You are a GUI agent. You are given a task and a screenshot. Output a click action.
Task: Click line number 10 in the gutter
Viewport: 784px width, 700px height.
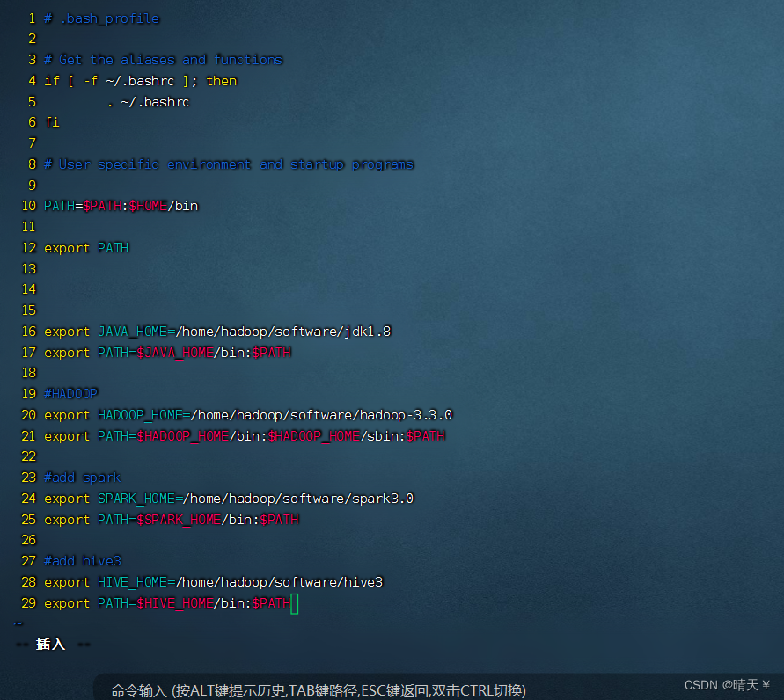click(x=27, y=206)
